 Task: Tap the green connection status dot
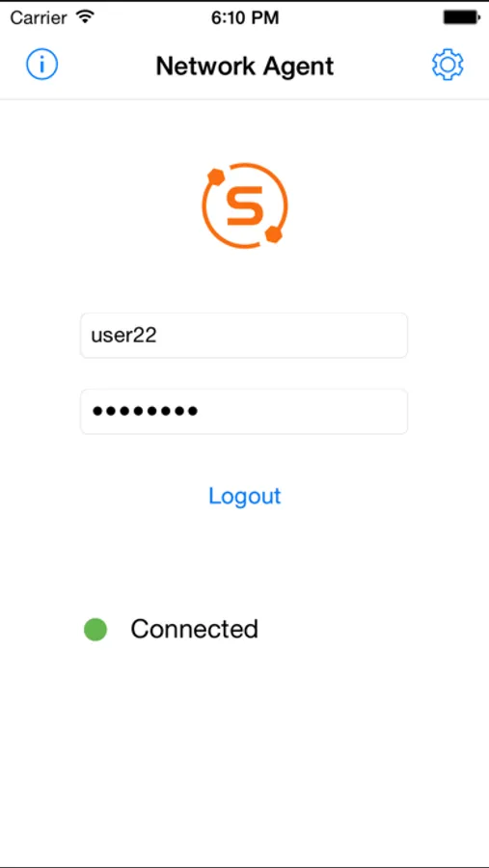pyautogui.click(x=95, y=630)
